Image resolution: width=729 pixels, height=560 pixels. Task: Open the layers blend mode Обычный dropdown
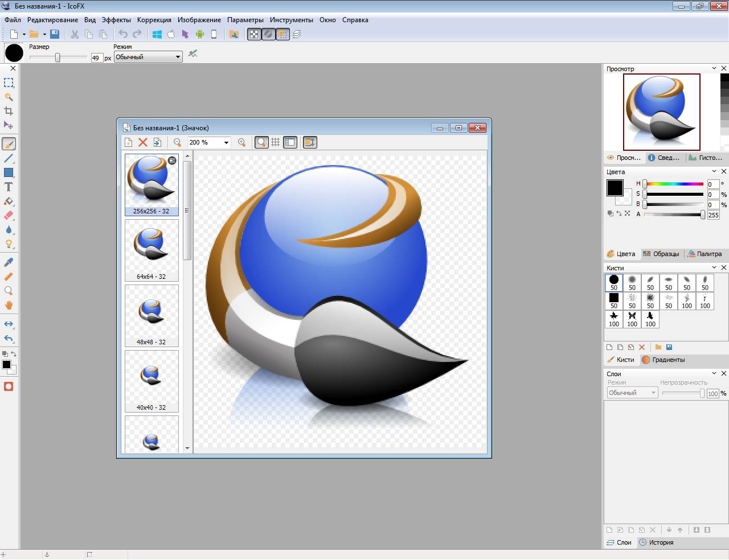point(632,393)
